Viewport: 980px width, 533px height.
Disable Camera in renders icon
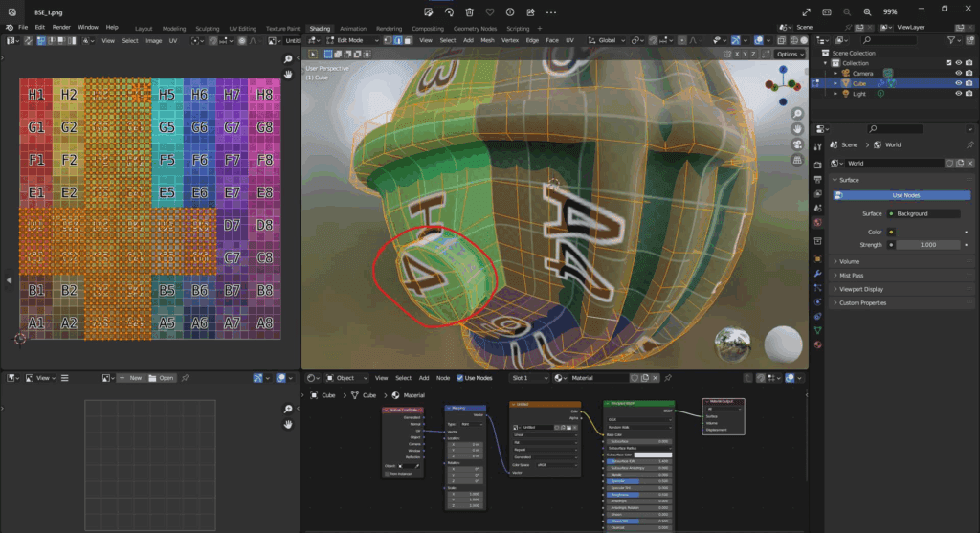[969, 73]
